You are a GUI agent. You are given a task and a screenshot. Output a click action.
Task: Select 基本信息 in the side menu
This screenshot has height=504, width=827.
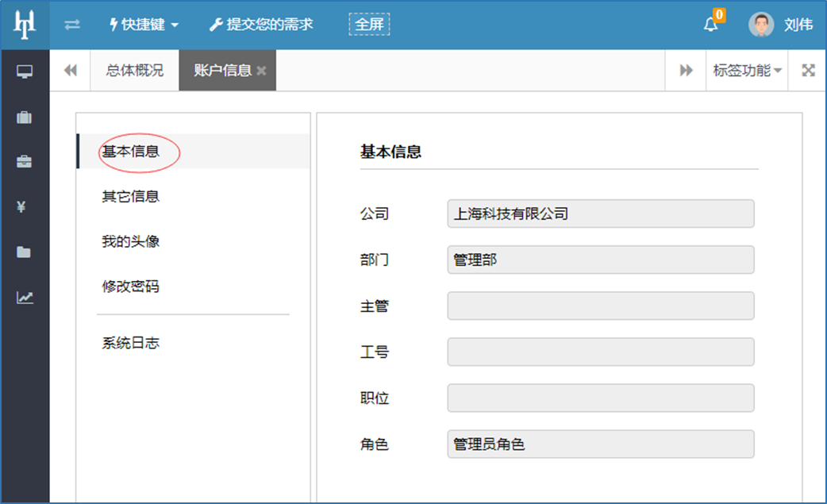click(x=194, y=152)
